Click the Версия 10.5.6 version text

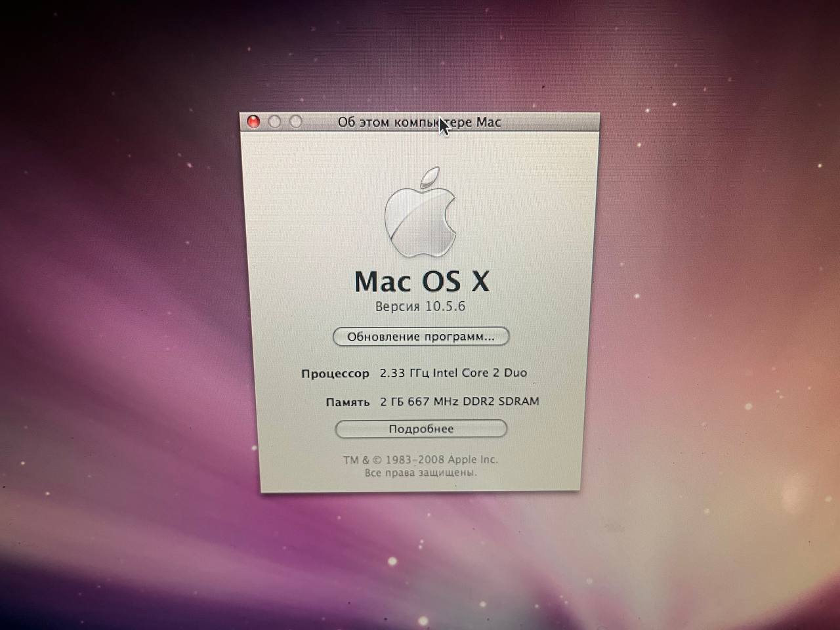click(420, 306)
